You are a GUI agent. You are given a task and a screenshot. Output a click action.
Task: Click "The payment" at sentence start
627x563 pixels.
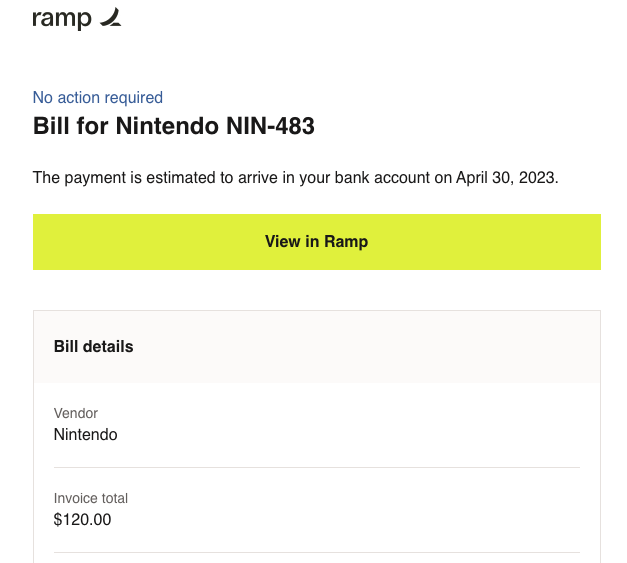[79, 178]
